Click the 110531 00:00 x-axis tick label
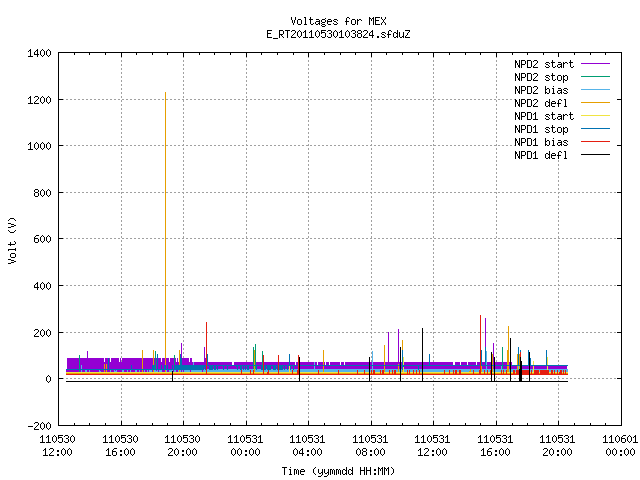This screenshot has width=640, height=480. click(x=245, y=446)
